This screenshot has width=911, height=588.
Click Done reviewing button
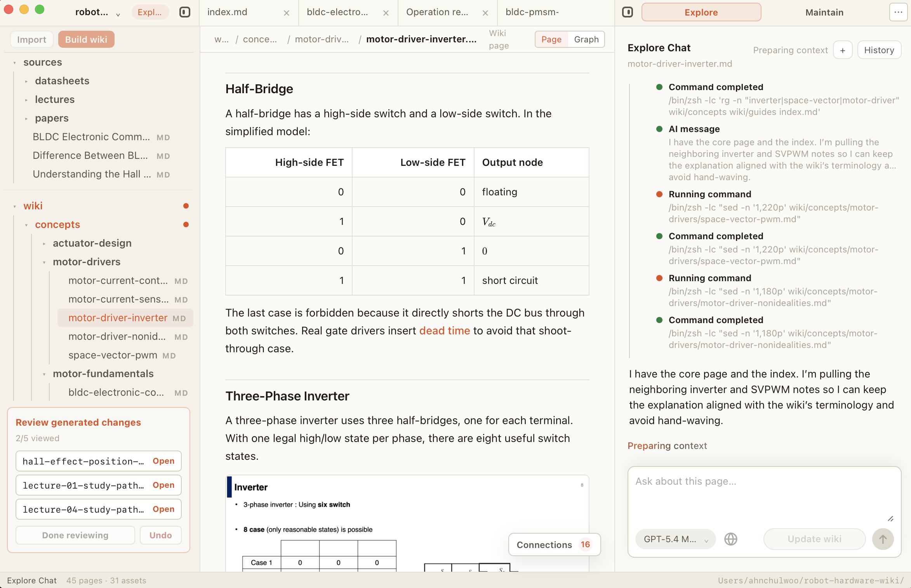tap(75, 535)
